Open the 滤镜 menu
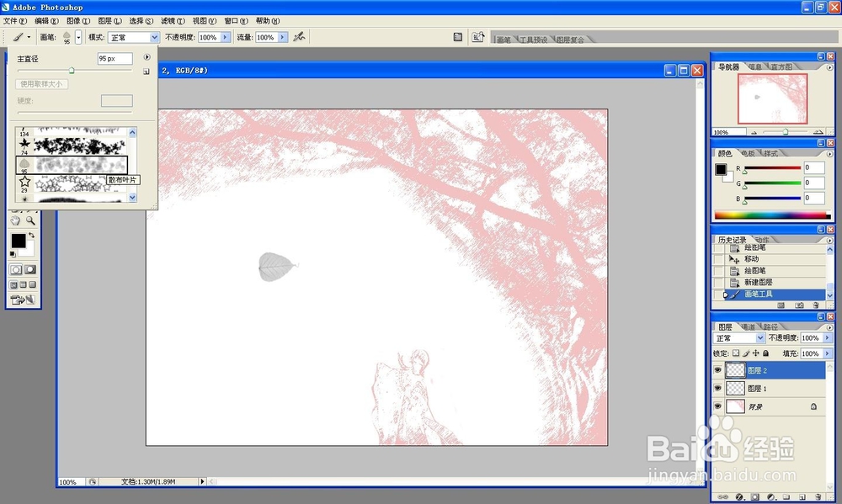Viewport: 842px width, 504px height. (173, 21)
